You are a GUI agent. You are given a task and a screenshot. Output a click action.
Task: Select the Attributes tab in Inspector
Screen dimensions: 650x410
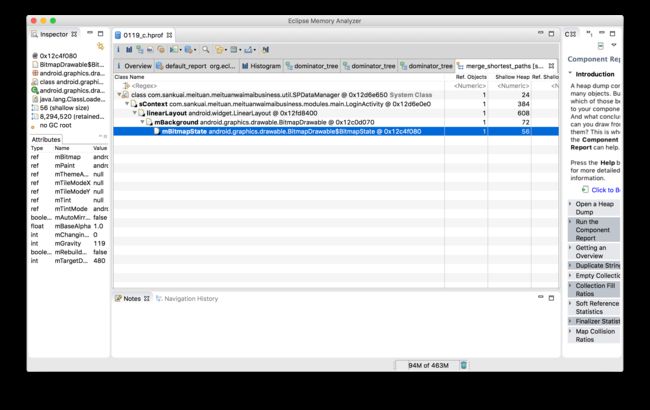46,139
